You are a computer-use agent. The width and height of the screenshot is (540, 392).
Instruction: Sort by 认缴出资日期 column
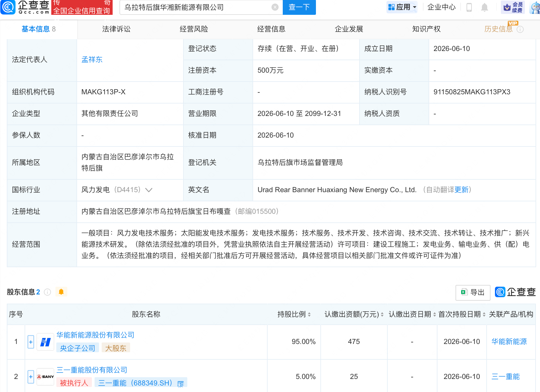point(434,315)
